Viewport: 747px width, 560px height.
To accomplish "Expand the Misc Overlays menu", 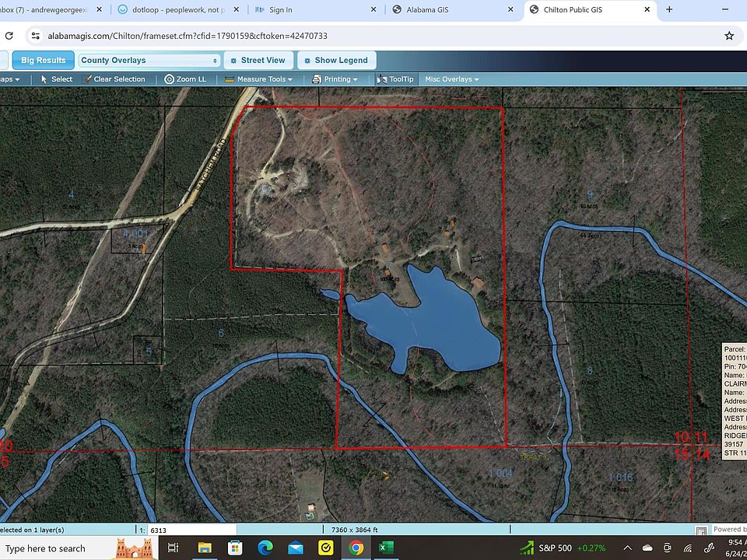I will 451,79.
